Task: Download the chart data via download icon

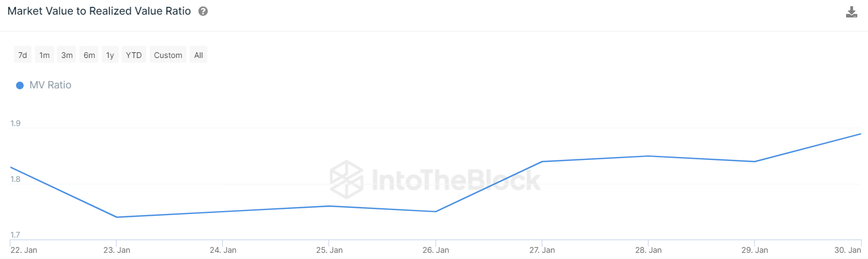Action: click(x=852, y=12)
